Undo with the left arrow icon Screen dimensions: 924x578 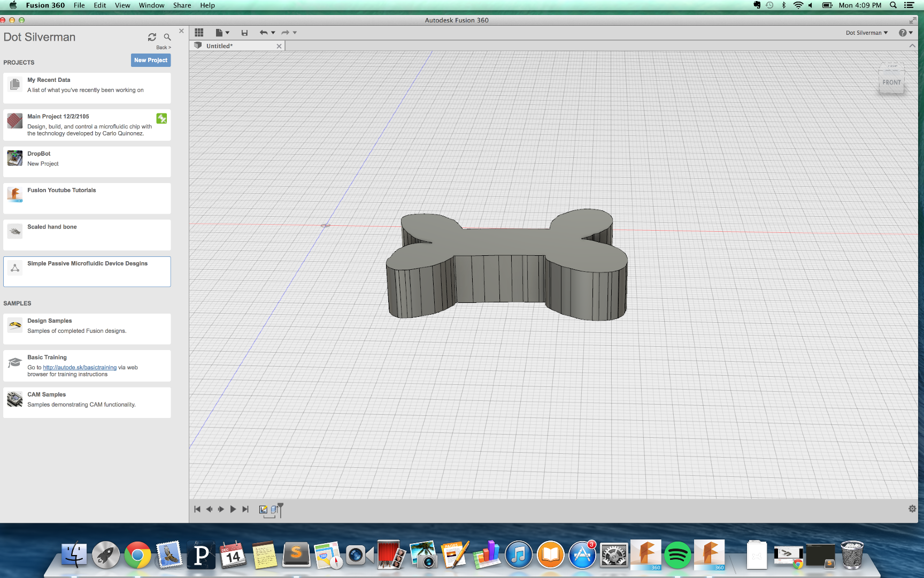point(264,33)
